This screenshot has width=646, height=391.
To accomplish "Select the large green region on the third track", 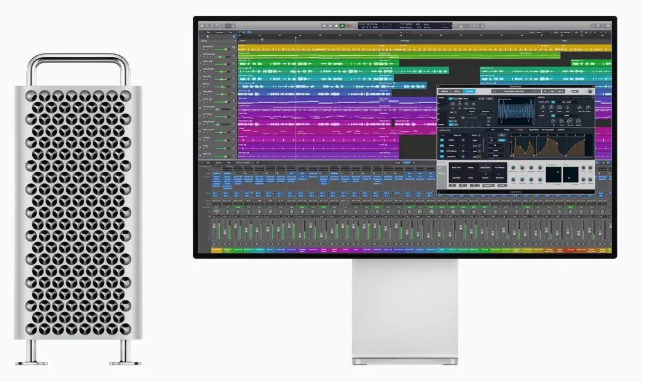I will coord(318,63).
